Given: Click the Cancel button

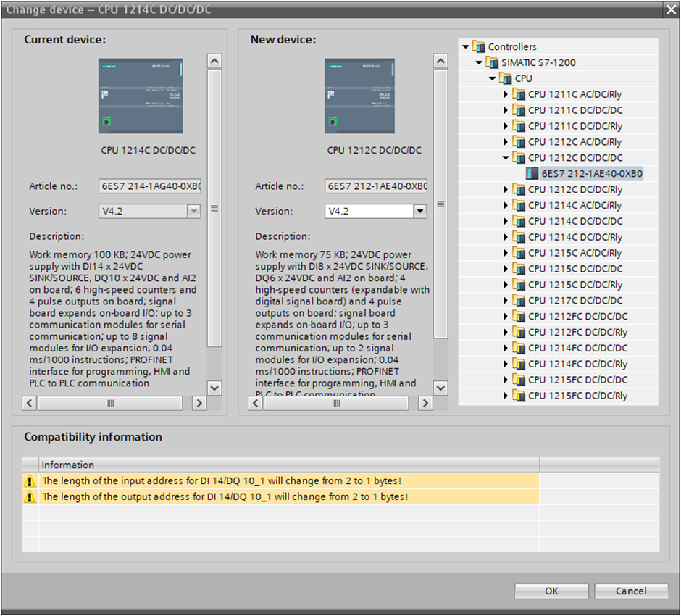Looking at the screenshot, I should [631, 591].
